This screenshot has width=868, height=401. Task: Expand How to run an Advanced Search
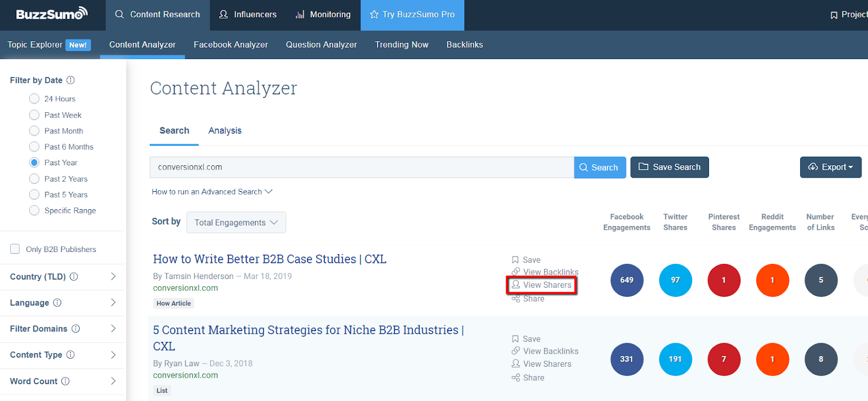212,192
